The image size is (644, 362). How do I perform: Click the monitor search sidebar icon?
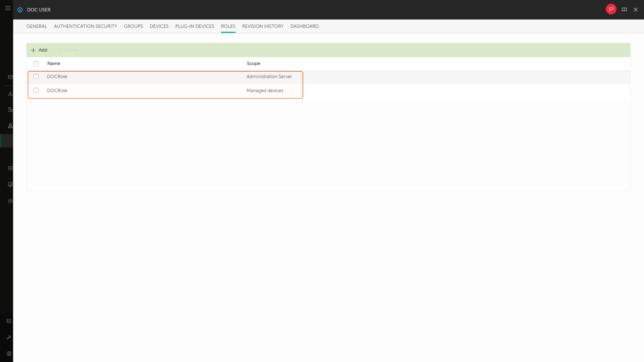10,184
